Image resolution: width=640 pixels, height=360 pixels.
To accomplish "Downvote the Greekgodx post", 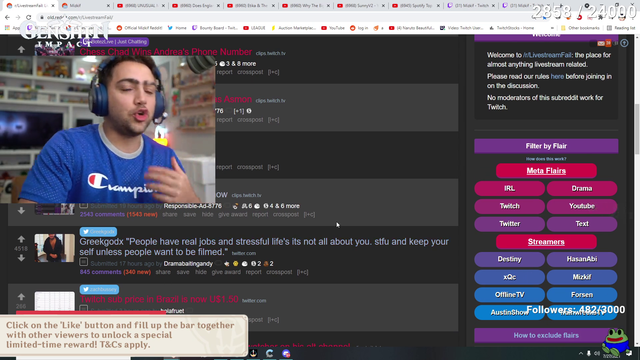I will pyautogui.click(x=21, y=258).
